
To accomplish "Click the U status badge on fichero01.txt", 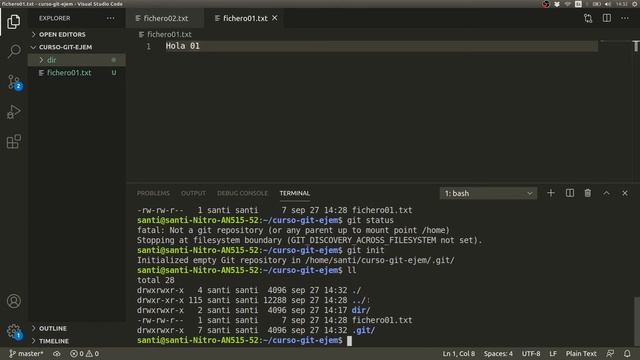I will pyautogui.click(x=114, y=73).
